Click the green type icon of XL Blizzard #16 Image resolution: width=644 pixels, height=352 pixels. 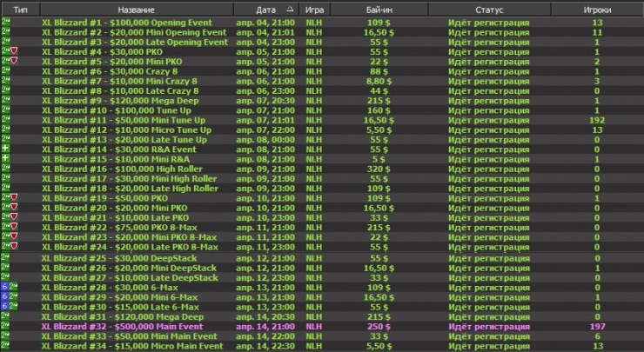(6, 169)
